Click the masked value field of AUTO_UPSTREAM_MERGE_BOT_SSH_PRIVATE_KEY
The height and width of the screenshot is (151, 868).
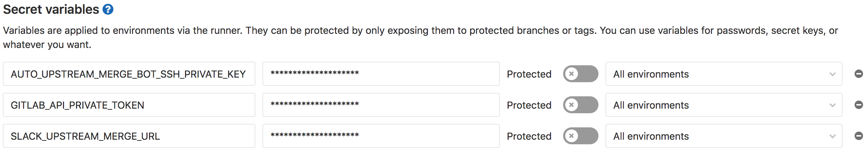[381, 74]
